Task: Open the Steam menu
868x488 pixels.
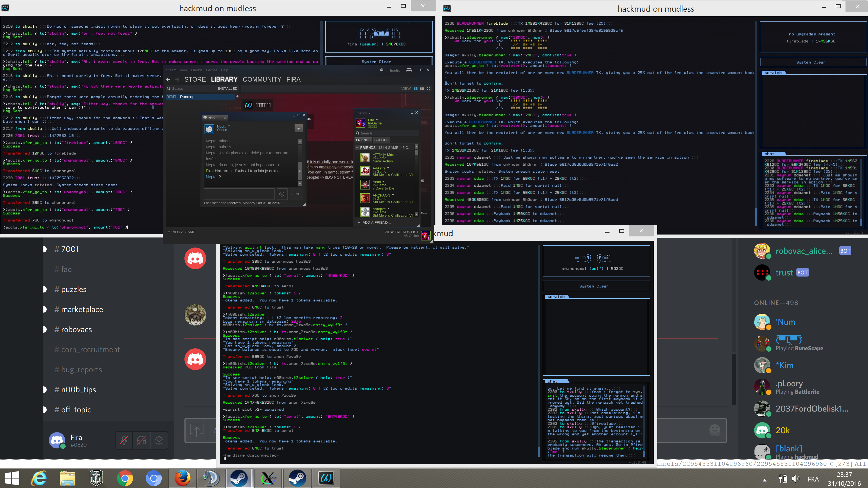Action: pos(171,70)
